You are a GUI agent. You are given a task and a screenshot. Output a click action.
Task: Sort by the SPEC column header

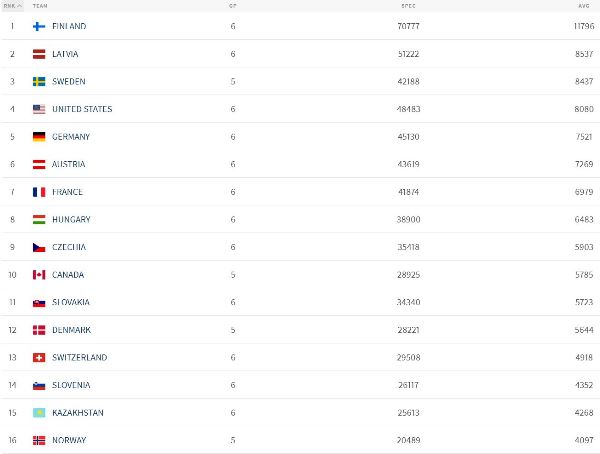pos(408,5)
